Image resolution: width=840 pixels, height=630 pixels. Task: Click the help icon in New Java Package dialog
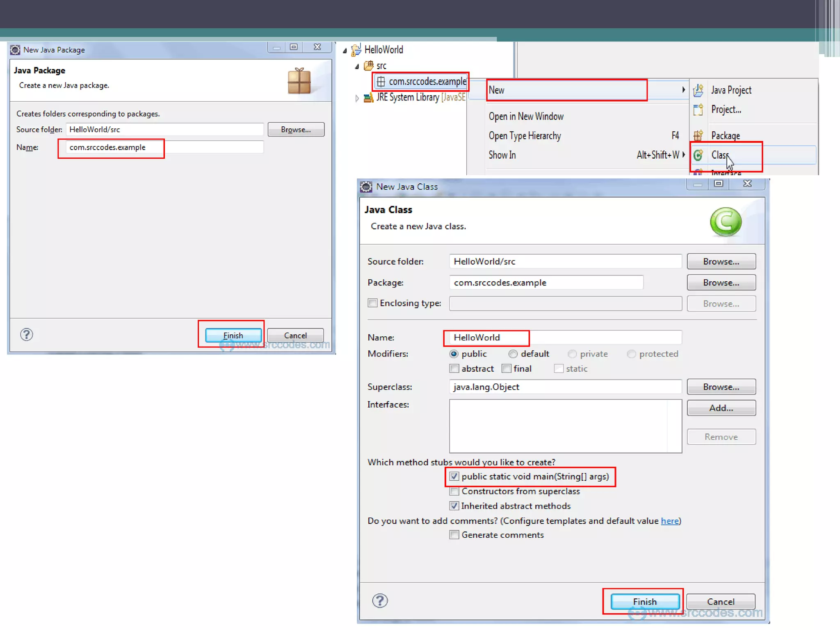(27, 335)
